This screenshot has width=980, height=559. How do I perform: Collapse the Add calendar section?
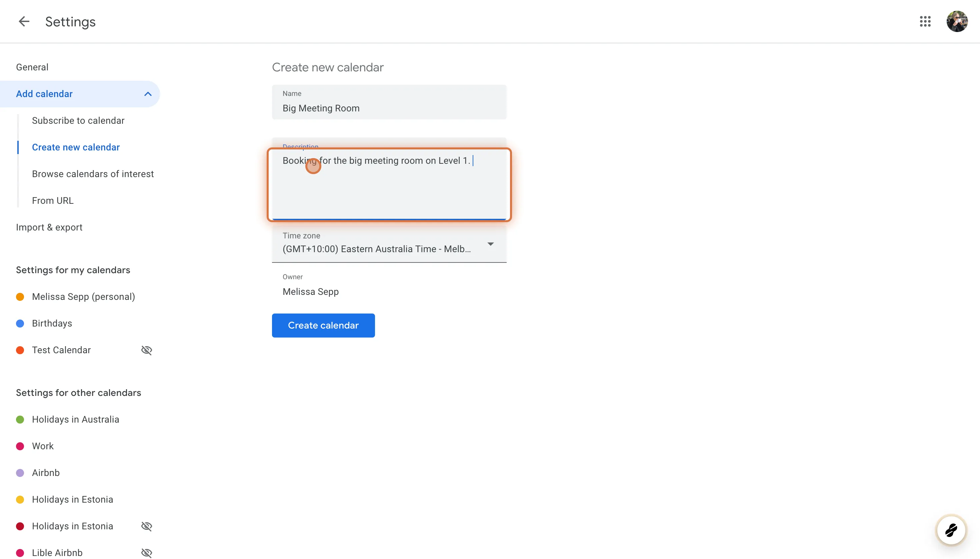pyautogui.click(x=148, y=94)
